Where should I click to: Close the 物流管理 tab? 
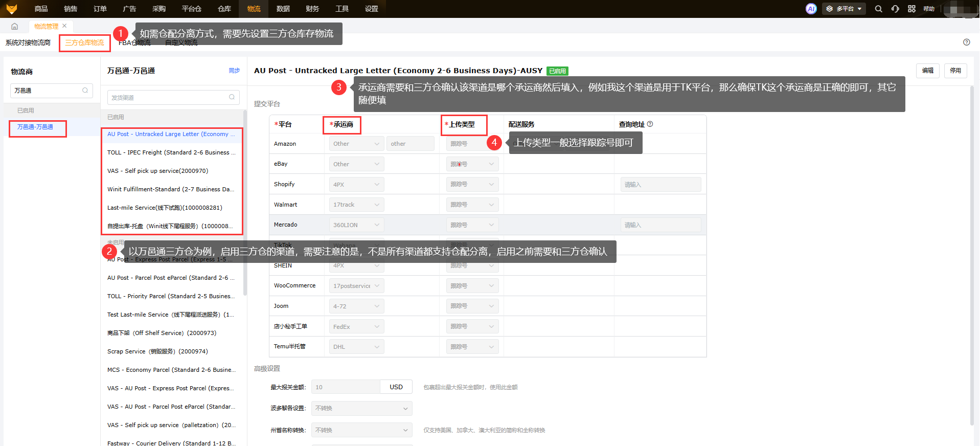pos(64,26)
